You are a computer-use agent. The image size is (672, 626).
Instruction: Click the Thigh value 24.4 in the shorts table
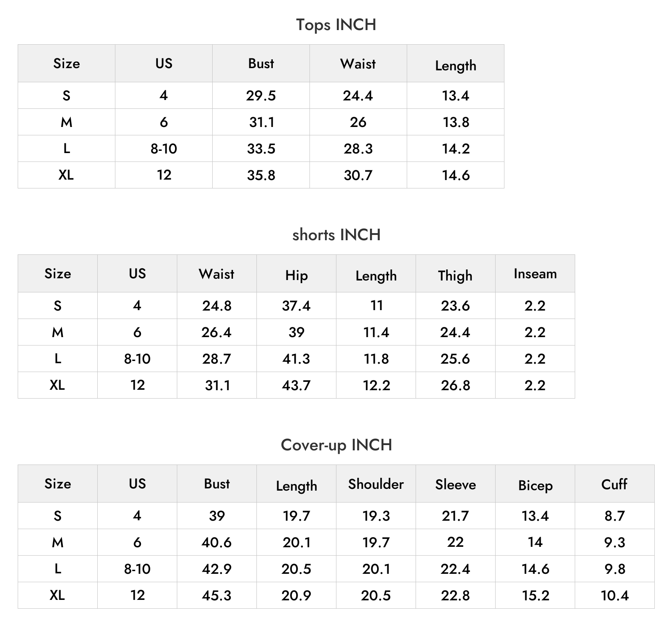pos(455,332)
